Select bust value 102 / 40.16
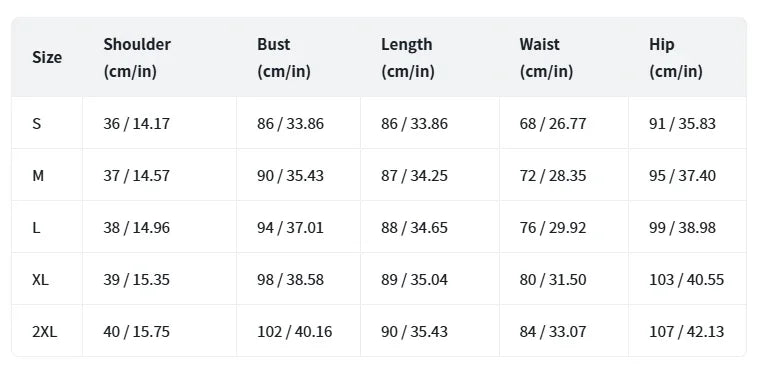The width and height of the screenshot is (769, 370). tap(295, 331)
